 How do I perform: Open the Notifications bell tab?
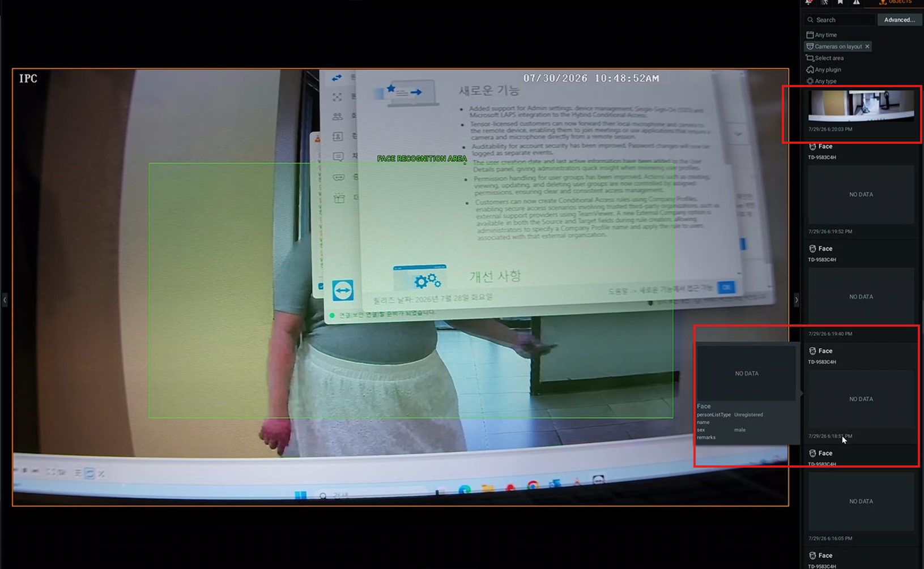tap(809, 2)
